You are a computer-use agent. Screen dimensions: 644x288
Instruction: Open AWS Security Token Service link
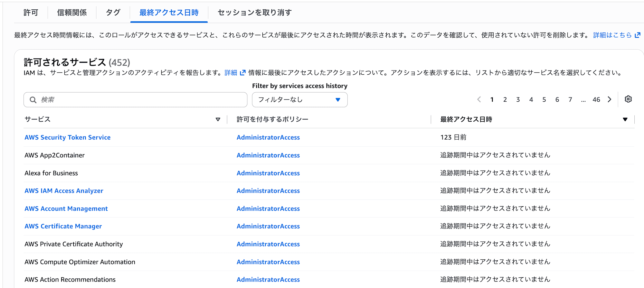tap(67, 137)
